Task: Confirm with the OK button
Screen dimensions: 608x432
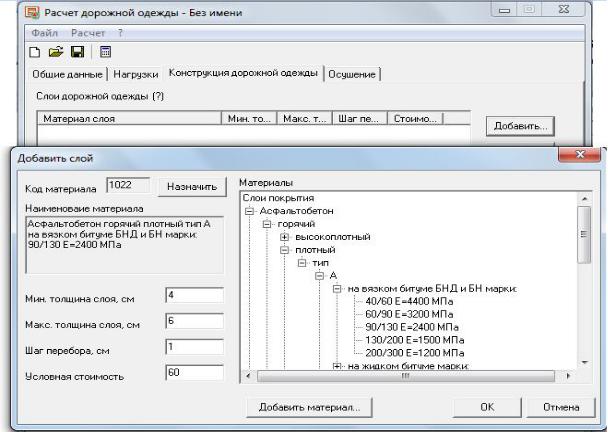Action: click(x=487, y=407)
